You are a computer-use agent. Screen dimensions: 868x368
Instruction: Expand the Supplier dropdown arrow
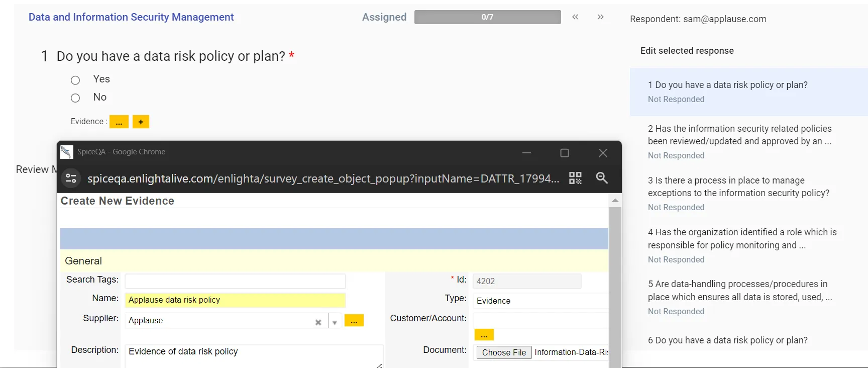click(335, 322)
